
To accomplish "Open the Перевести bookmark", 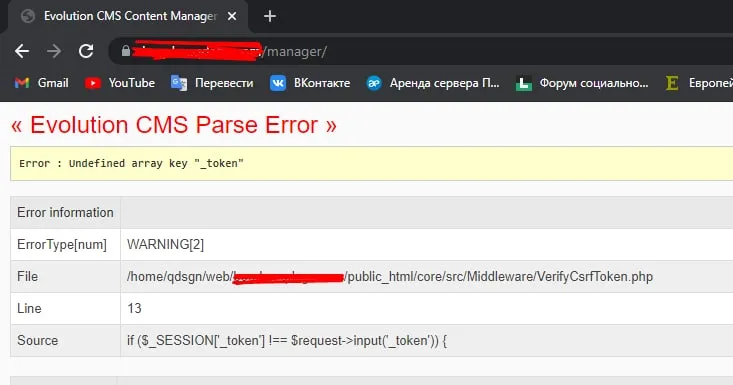I will [x=212, y=83].
